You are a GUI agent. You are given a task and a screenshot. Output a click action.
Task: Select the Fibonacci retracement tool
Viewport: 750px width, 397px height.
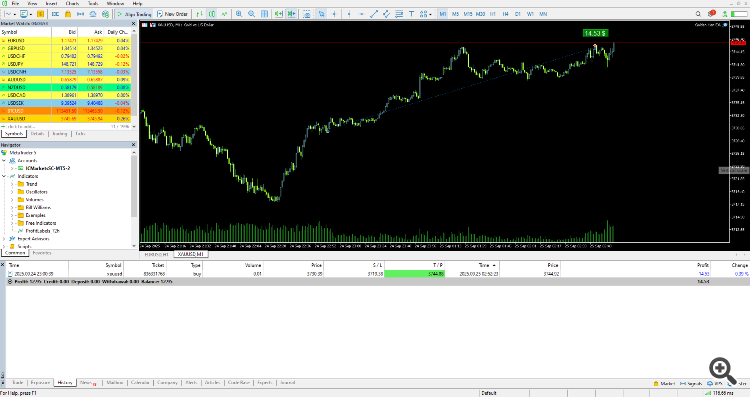(399, 14)
